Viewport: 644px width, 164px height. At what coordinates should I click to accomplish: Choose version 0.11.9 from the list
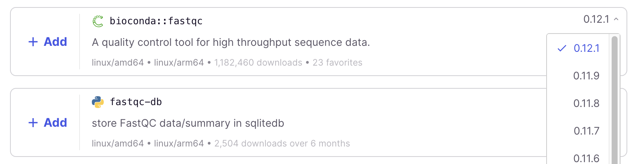[586, 76]
